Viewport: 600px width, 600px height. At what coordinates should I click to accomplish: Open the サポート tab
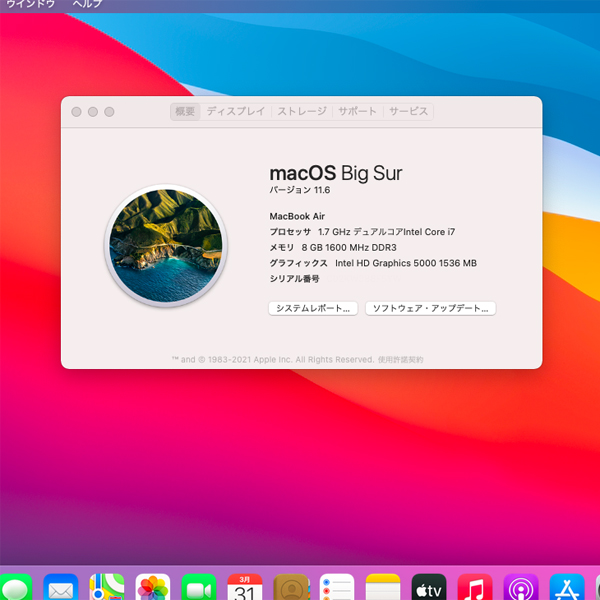coord(357,112)
